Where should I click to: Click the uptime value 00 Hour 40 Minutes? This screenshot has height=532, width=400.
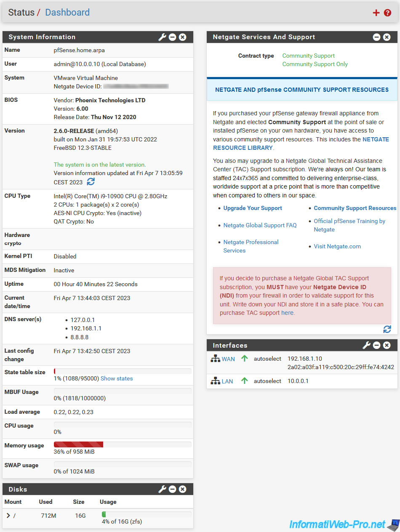point(96,284)
